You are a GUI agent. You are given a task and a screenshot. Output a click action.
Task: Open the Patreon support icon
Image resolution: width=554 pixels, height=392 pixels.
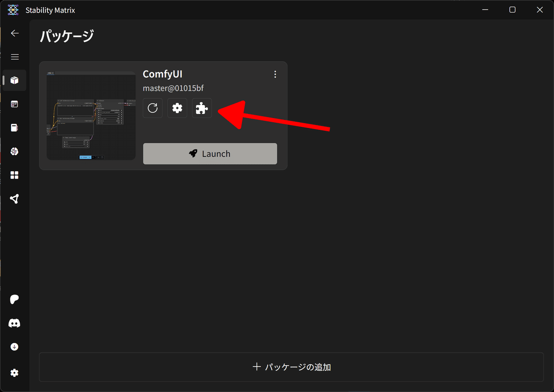point(14,299)
